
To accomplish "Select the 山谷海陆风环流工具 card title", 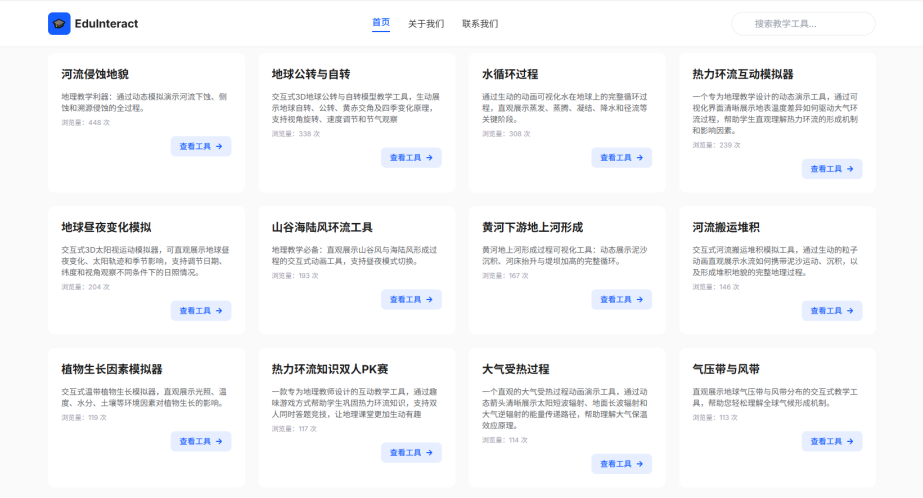I will 322,227.
